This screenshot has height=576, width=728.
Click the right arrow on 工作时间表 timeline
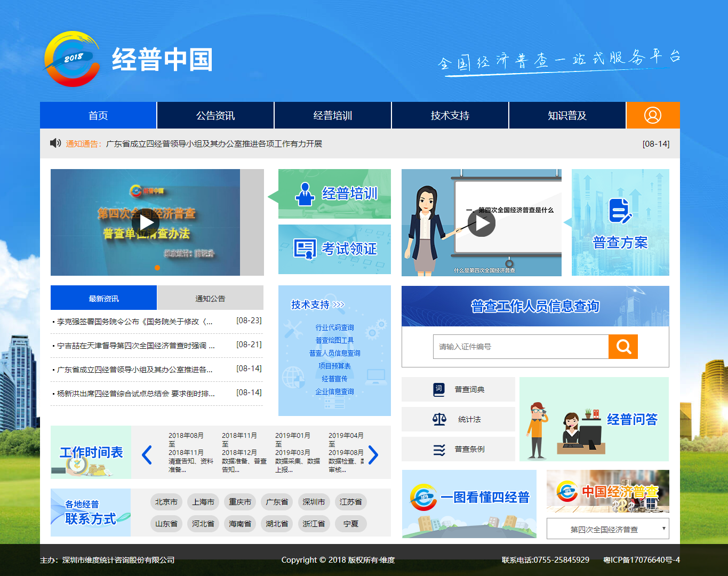(373, 455)
